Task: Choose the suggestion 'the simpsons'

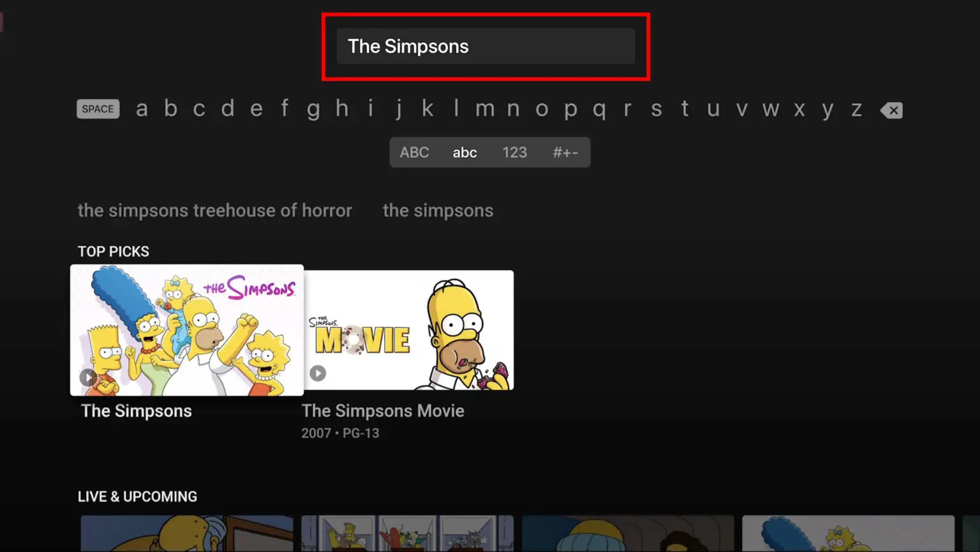Action: [x=438, y=211]
